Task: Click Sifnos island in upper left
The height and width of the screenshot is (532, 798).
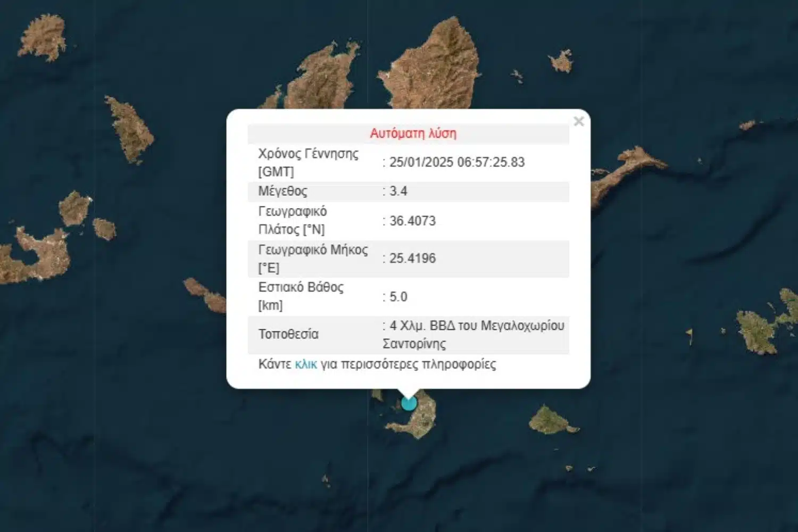Action: tap(129, 129)
